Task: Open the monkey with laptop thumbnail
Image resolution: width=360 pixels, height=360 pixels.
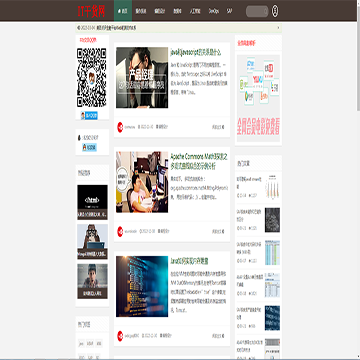Action: pyautogui.click(x=92, y=241)
